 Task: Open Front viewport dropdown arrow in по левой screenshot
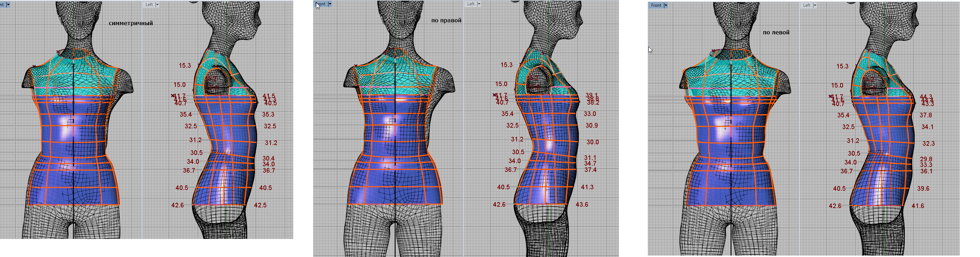pos(665,5)
